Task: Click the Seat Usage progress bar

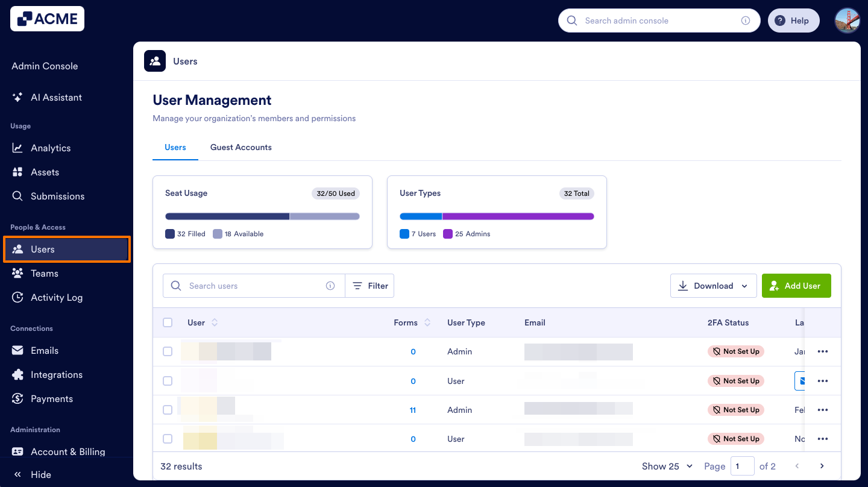Action: pyautogui.click(x=262, y=216)
